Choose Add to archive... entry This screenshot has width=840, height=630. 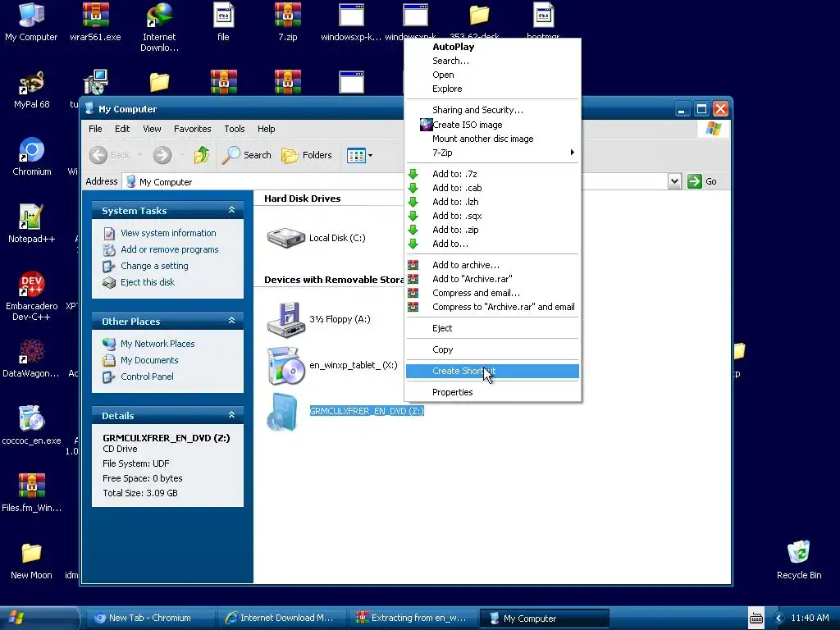(492, 265)
